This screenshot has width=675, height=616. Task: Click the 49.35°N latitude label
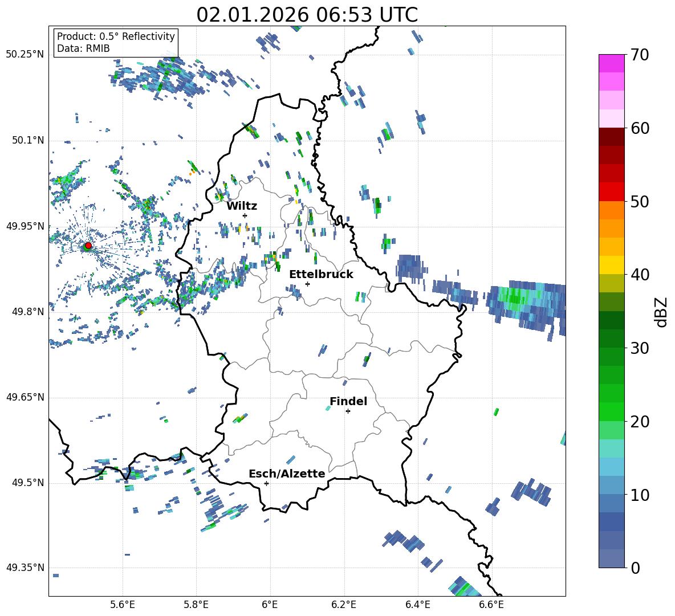pos(25,568)
